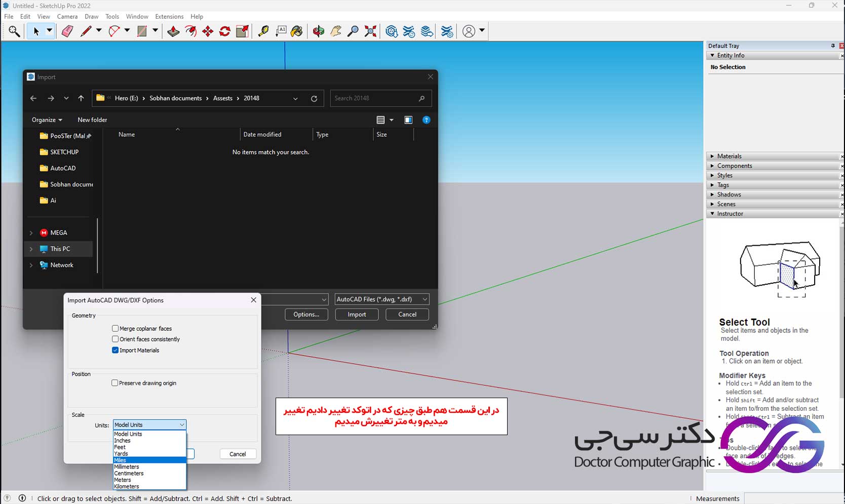Open the Line tool dropdown arrow
Screen dimensions: 845x504
point(99,31)
